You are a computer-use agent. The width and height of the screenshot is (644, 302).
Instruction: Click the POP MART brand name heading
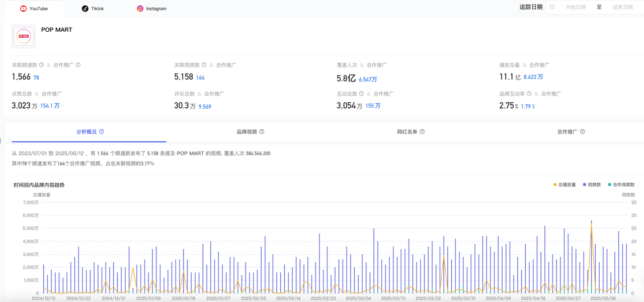click(57, 30)
